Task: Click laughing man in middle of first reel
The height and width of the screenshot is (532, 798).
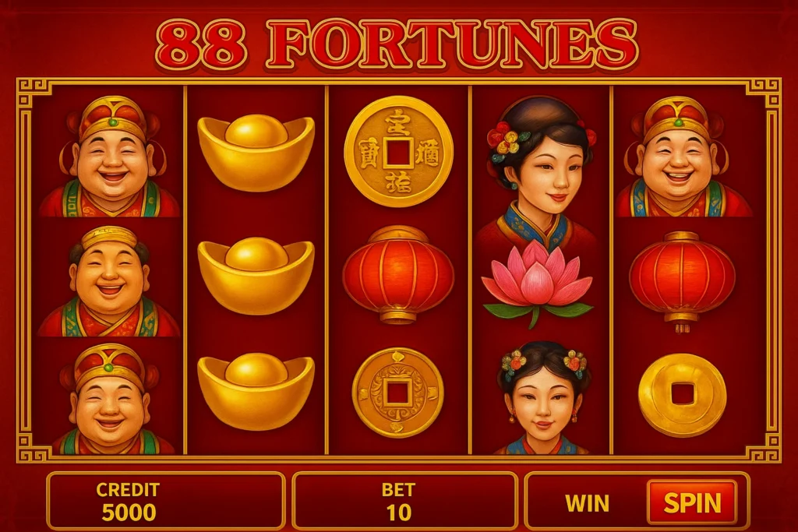Action: (109, 281)
